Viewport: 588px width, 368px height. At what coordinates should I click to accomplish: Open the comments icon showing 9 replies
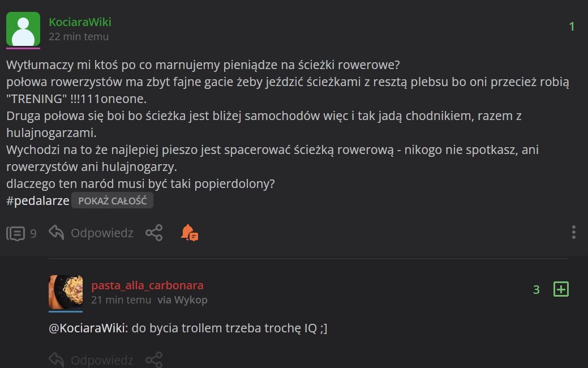16,233
